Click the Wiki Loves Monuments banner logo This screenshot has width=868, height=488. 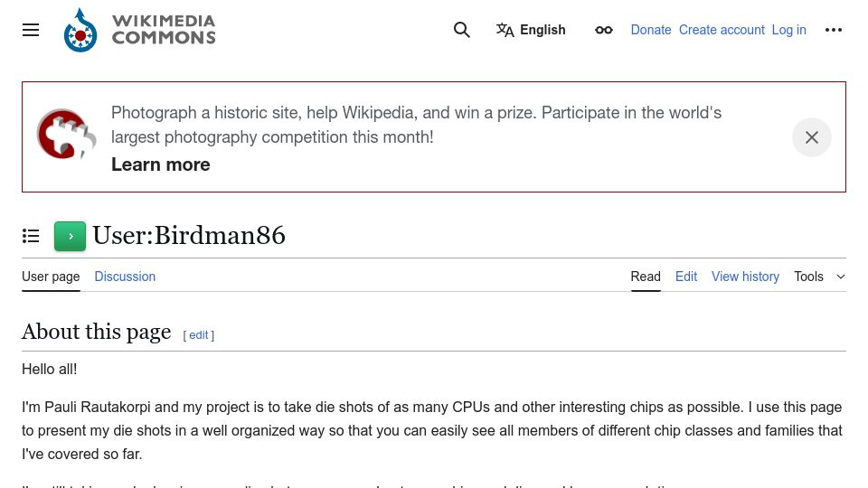[x=66, y=135]
